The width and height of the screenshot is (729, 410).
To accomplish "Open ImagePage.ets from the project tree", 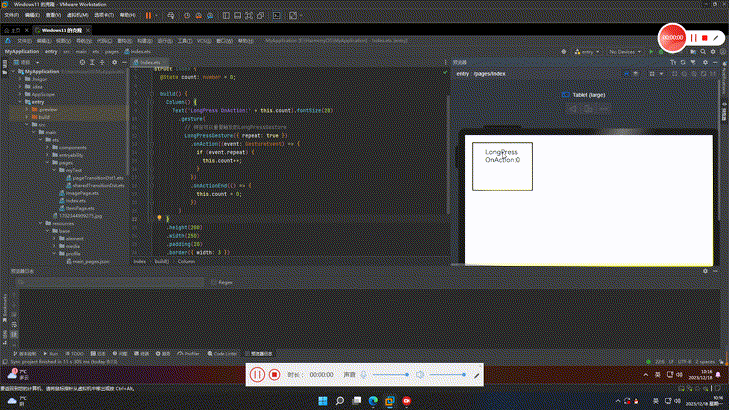I will click(78, 192).
